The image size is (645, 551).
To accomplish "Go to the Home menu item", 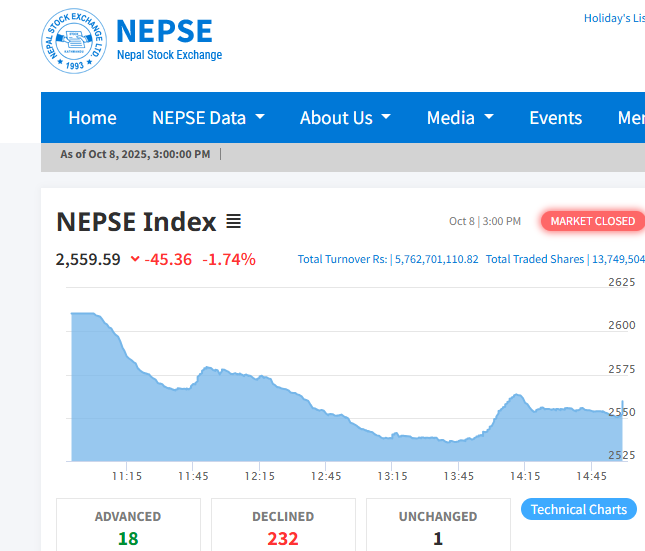I will 92,118.
